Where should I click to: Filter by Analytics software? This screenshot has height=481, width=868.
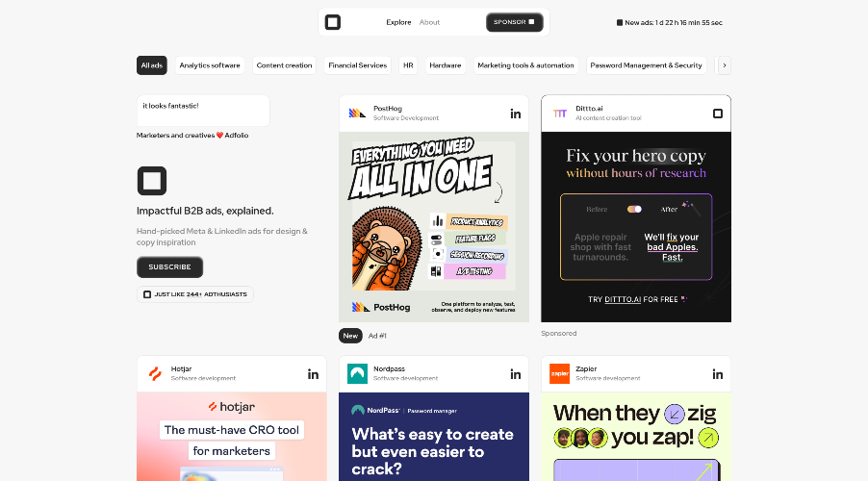pos(210,65)
